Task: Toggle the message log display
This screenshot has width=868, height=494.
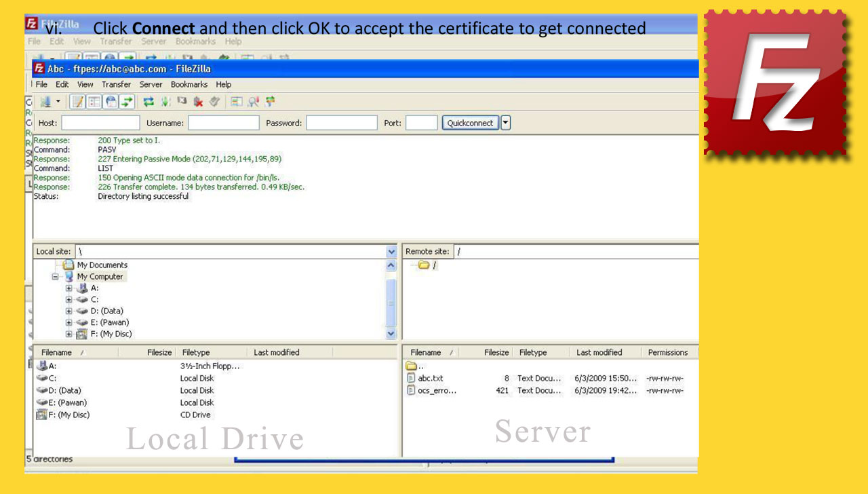Action: click(77, 102)
